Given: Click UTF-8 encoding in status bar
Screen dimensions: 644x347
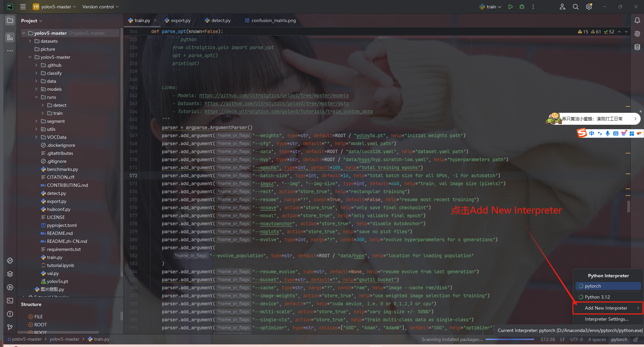Looking at the screenshot, I should 577,339.
